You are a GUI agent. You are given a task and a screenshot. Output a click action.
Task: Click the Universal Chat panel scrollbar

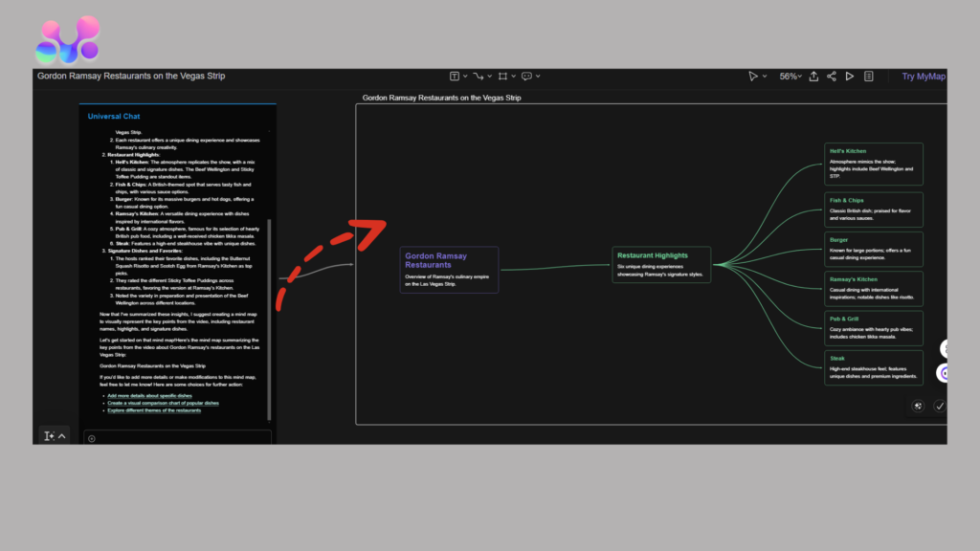pos(269,320)
